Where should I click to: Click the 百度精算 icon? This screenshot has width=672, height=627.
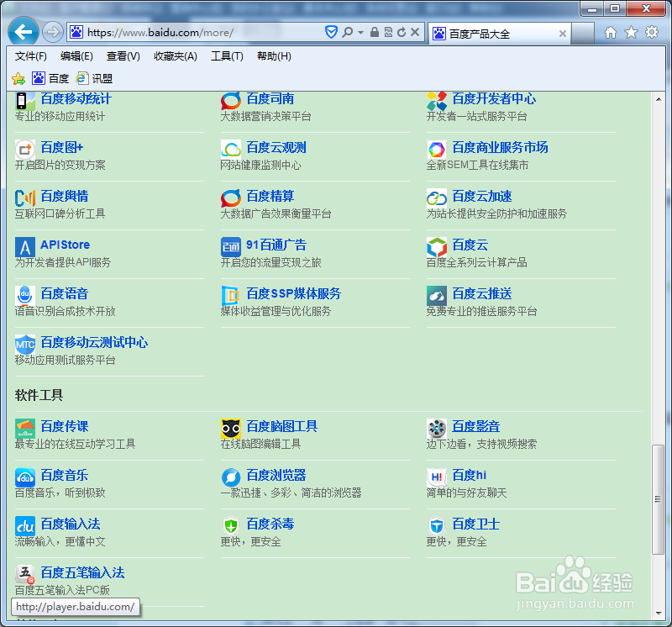[x=231, y=198]
